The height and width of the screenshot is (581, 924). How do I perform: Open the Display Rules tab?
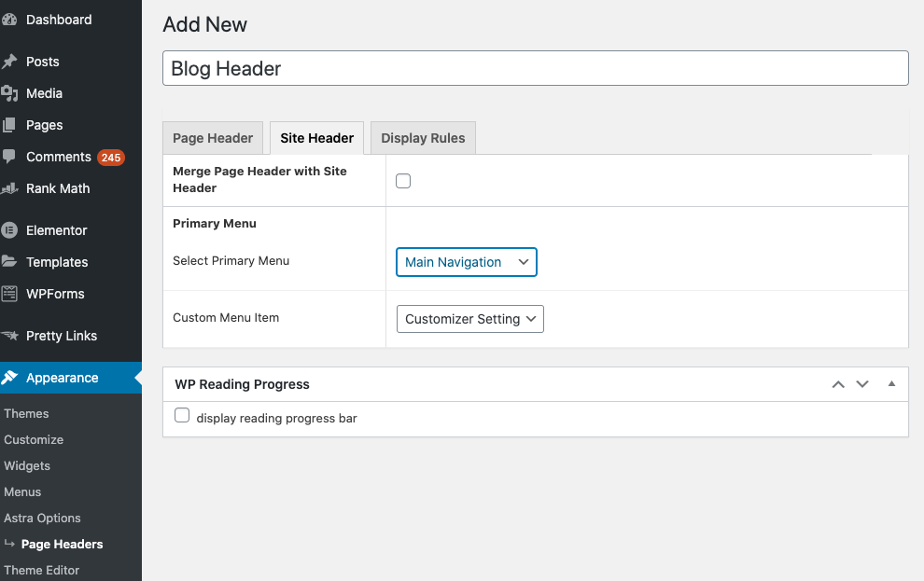pyautogui.click(x=423, y=138)
